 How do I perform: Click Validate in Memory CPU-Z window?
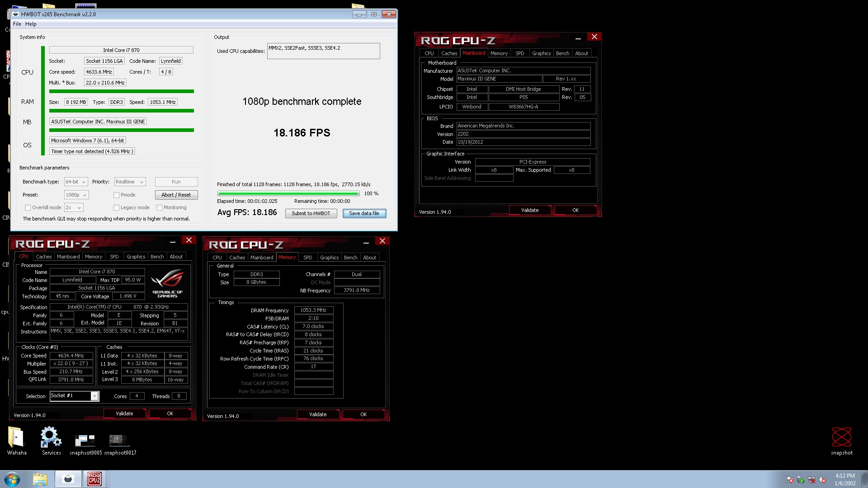pyautogui.click(x=318, y=414)
